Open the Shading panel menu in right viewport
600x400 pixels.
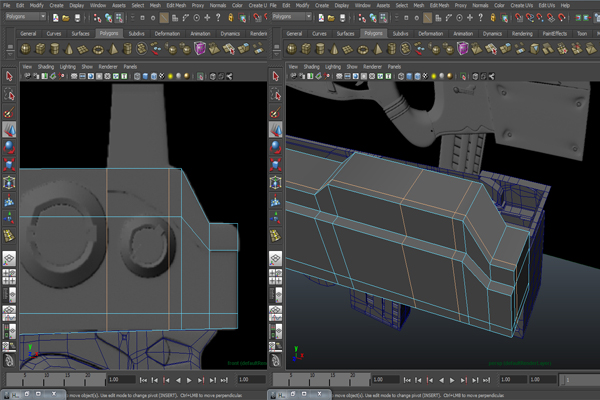point(311,67)
